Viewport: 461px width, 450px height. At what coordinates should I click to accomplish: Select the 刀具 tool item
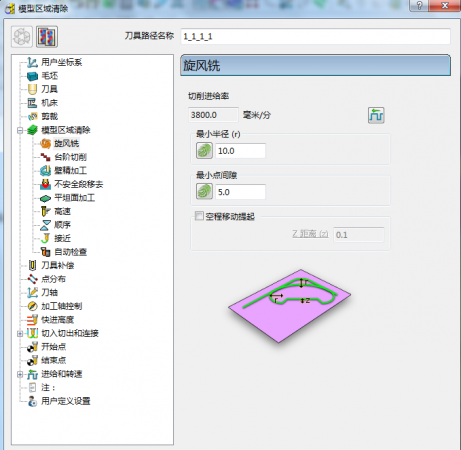(49, 89)
